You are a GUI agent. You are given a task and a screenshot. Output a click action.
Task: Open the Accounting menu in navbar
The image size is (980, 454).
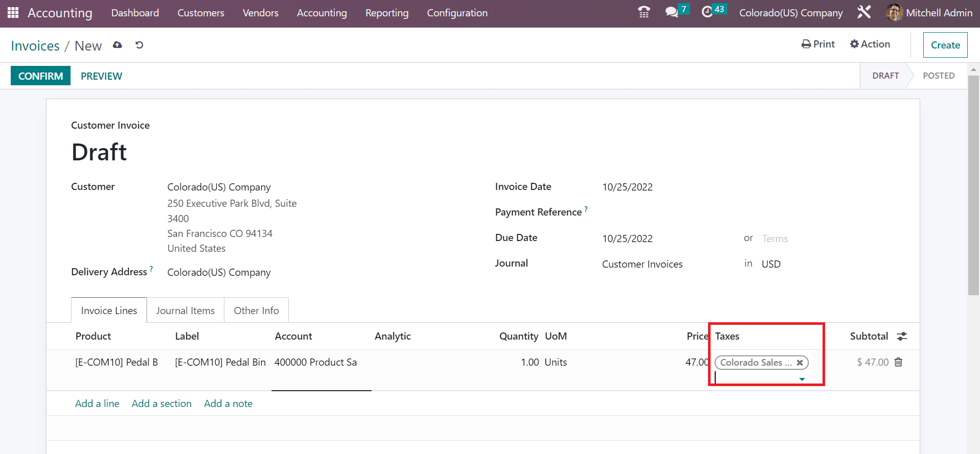322,13
